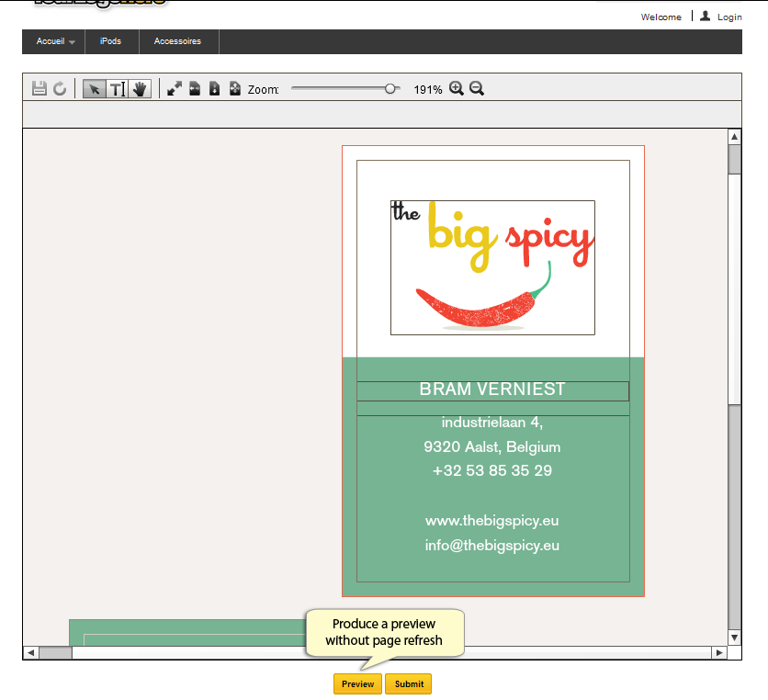768x700 pixels.
Task: Click the Welcome text in header
Action: coord(661,17)
